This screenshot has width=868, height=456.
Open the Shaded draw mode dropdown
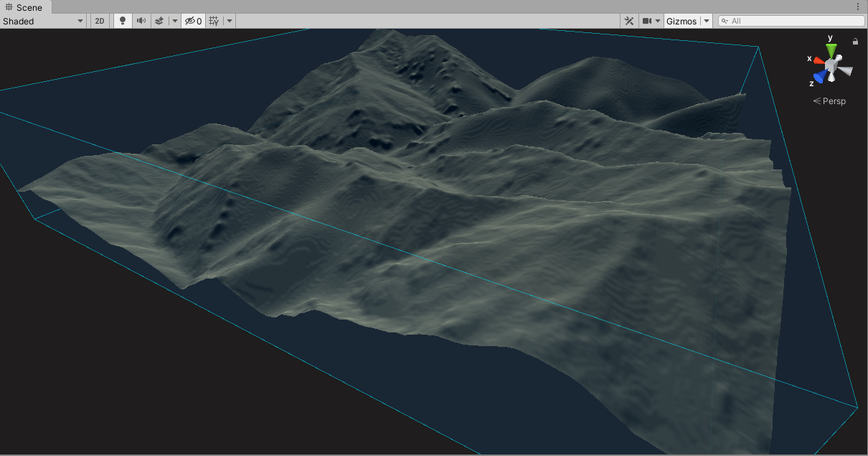point(43,21)
